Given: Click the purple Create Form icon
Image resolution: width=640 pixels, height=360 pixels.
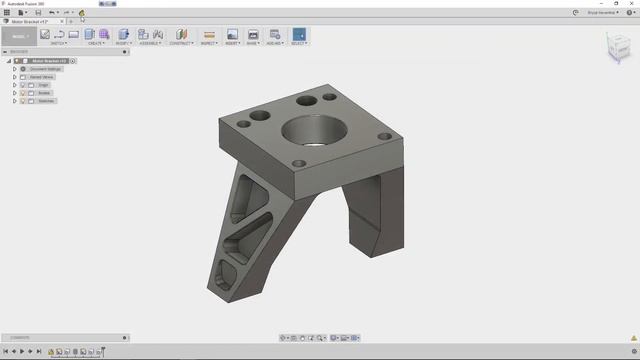Looking at the screenshot, I should coord(104,34).
